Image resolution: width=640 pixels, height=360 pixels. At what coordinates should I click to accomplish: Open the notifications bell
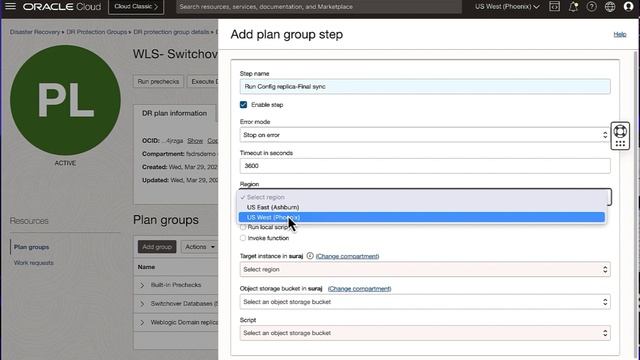click(x=573, y=7)
